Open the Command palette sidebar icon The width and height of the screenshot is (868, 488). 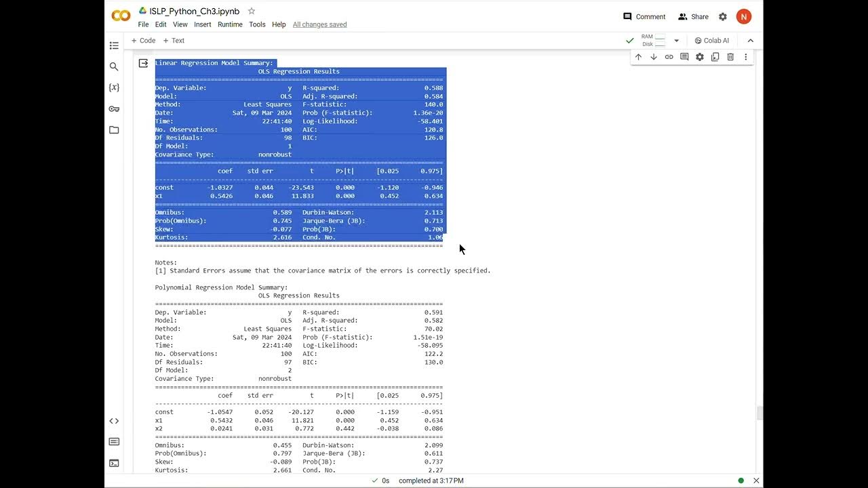coord(114,442)
